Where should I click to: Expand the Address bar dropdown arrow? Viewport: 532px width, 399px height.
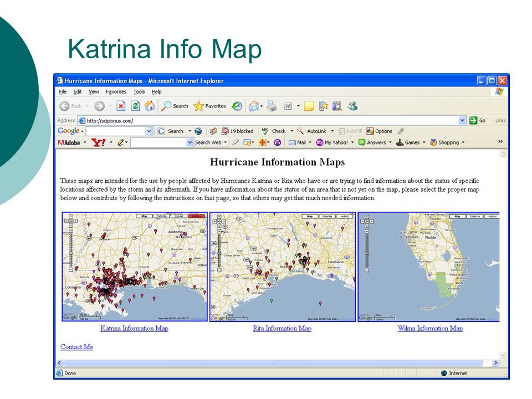(462, 120)
